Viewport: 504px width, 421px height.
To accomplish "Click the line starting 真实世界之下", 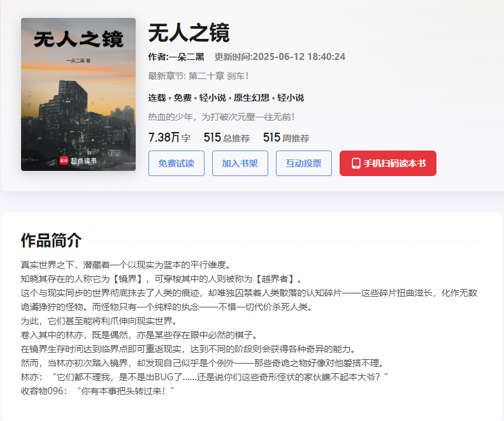I will tap(126, 265).
